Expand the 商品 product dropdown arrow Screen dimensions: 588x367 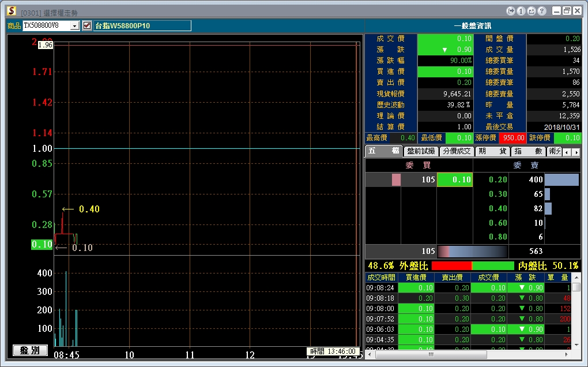(x=74, y=26)
